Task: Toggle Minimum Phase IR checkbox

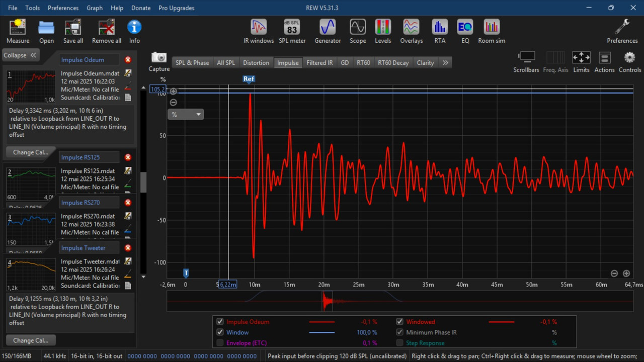Action: (x=399, y=332)
